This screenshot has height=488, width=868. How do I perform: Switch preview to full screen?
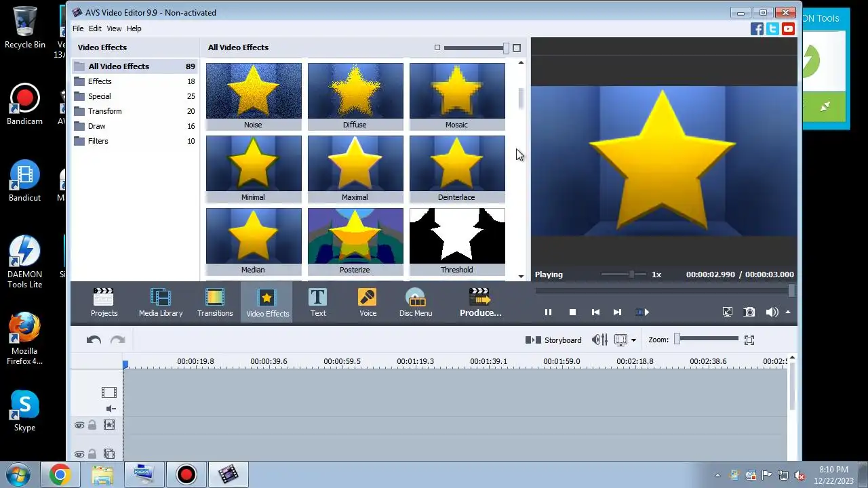pyautogui.click(x=727, y=312)
